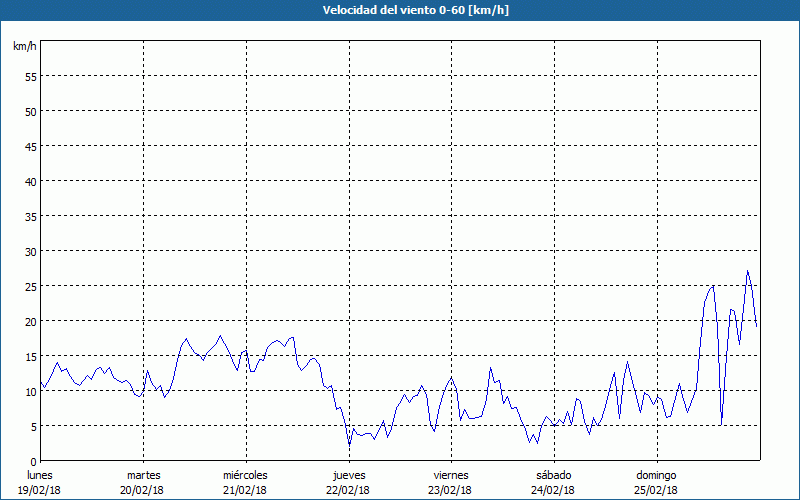Click the "jueves" day label

(348, 475)
